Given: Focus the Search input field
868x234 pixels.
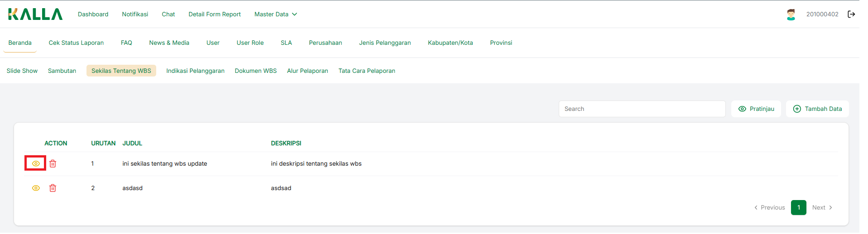Looking at the screenshot, I should coord(642,109).
